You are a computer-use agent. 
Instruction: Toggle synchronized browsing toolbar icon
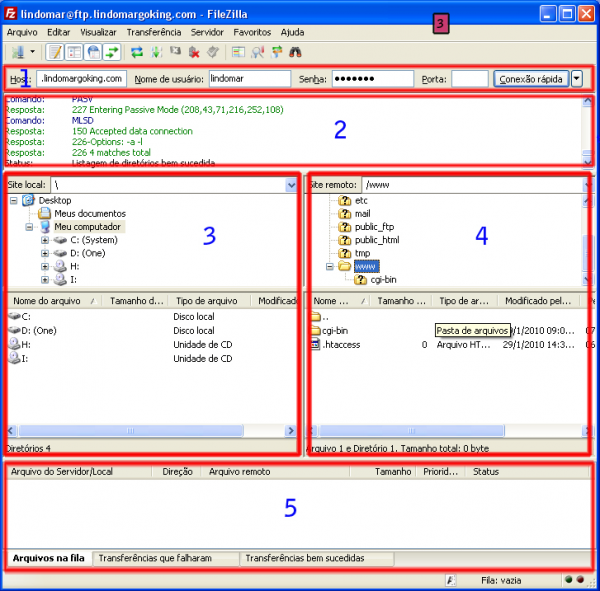tap(277, 52)
